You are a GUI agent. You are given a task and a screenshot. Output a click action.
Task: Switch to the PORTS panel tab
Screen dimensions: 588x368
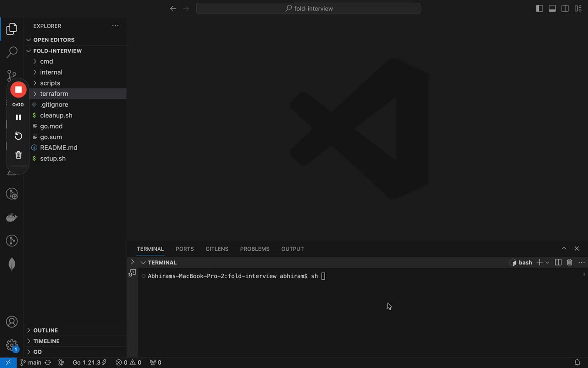click(x=185, y=249)
